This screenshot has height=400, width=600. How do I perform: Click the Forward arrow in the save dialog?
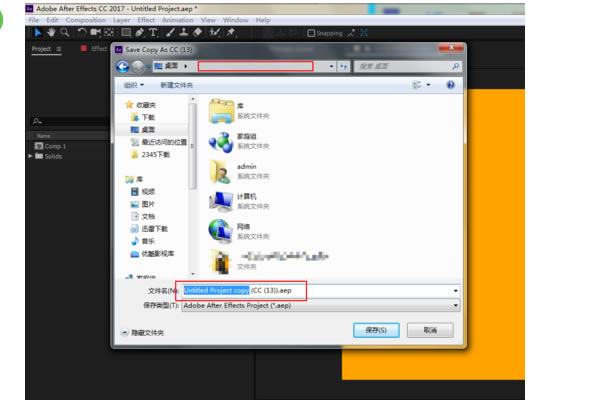tap(138, 67)
